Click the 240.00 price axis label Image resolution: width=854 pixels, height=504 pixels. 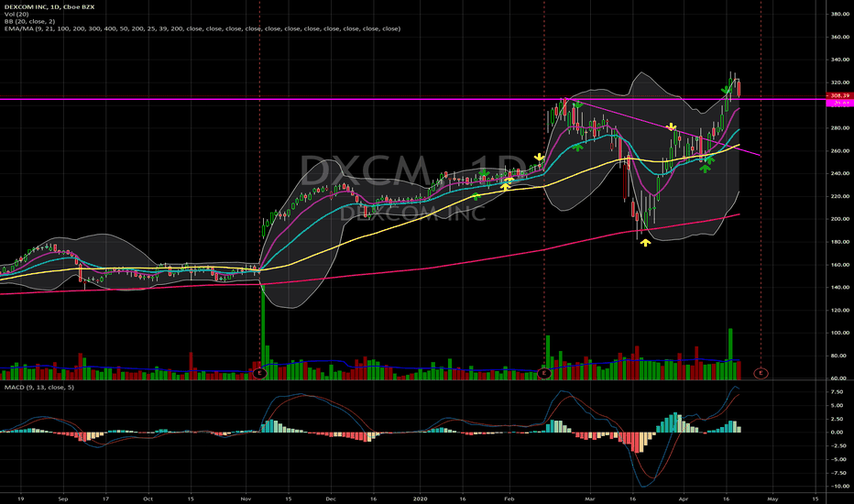(x=840, y=173)
